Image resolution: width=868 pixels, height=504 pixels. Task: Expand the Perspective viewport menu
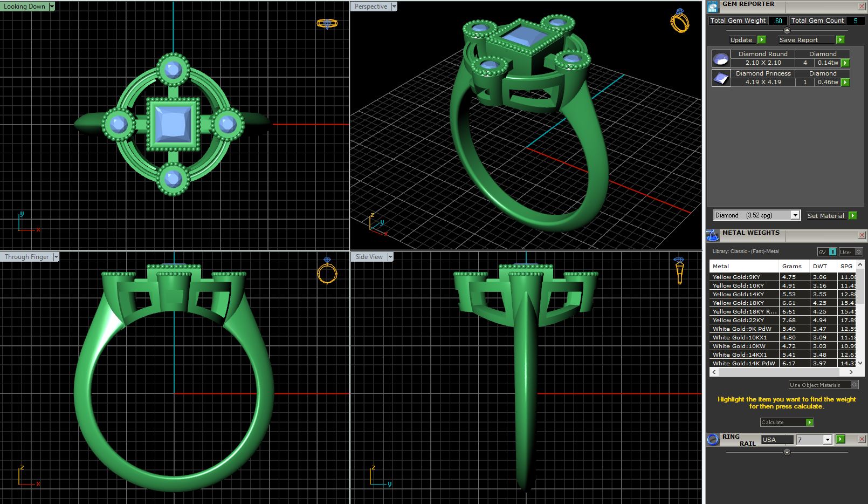(394, 6)
